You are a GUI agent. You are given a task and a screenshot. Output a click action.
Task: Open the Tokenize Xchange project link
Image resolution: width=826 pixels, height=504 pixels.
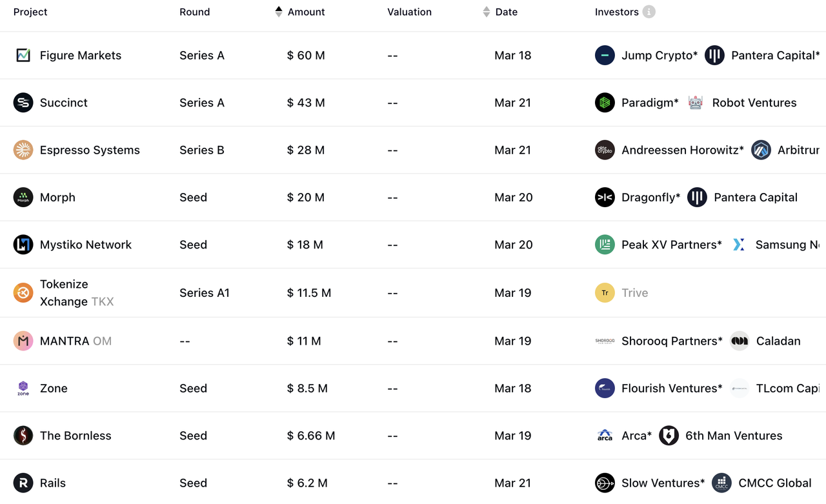coord(64,292)
